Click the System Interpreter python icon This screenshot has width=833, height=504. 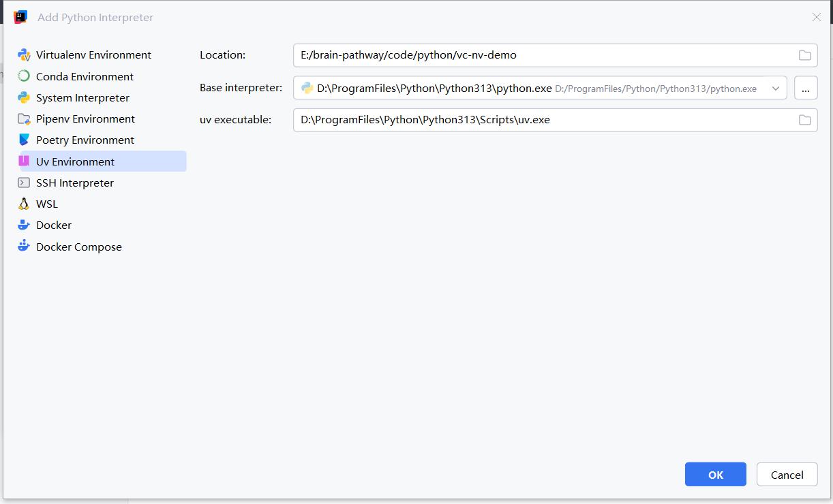pos(24,97)
